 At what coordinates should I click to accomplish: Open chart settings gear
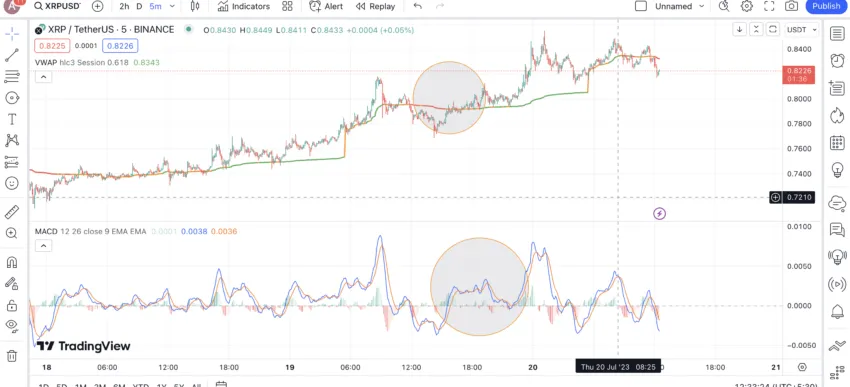coord(747,7)
